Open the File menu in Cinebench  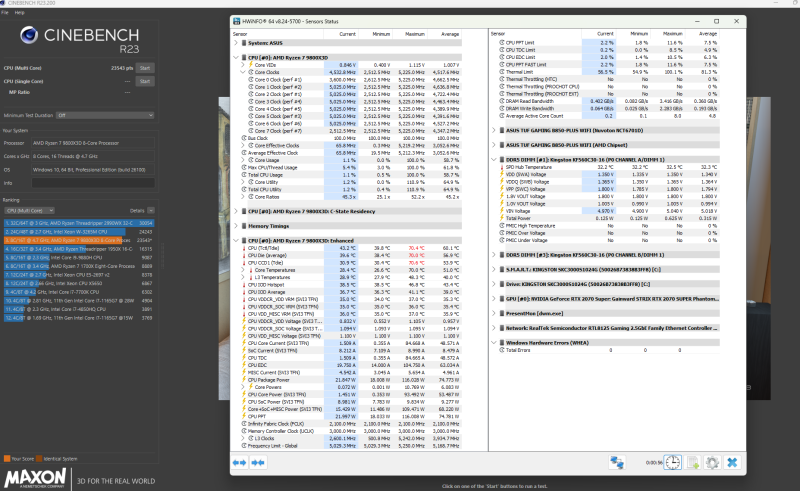[x=5, y=12]
